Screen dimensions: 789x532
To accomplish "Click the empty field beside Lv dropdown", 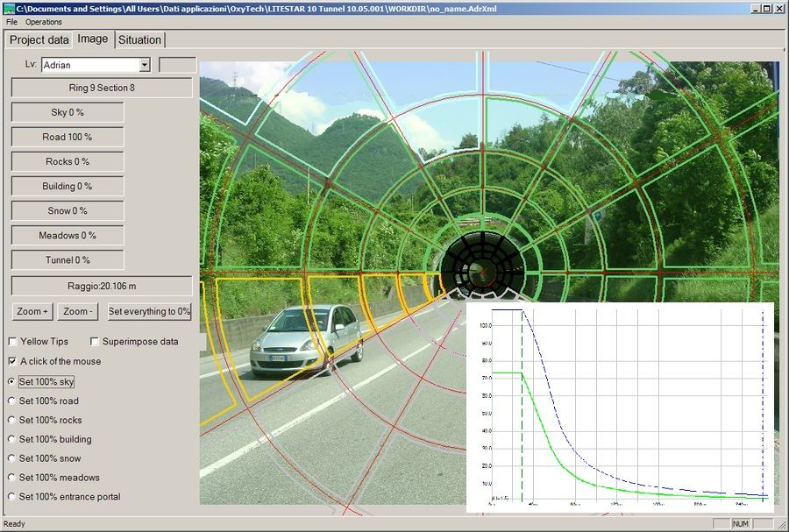I will click(x=178, y=65).
